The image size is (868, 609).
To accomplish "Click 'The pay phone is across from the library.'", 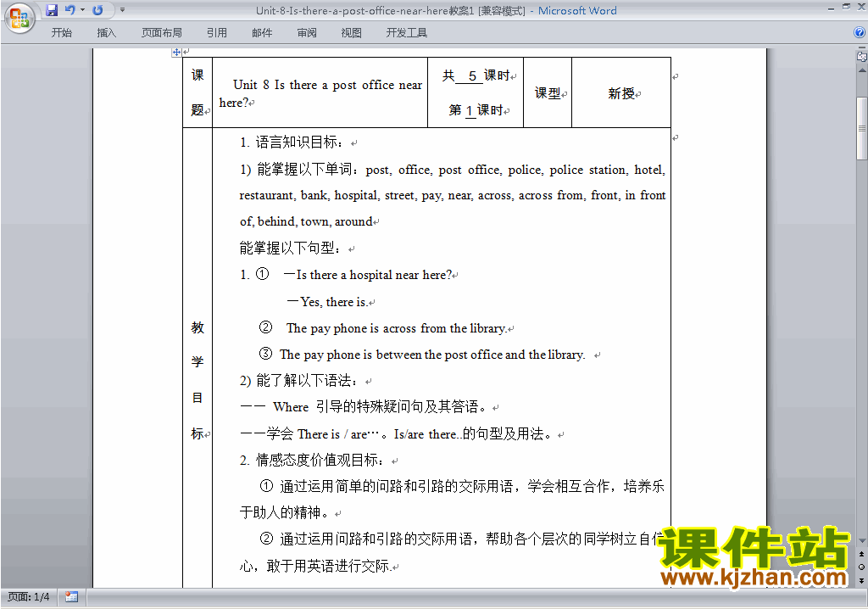I will tap(397, 328).
